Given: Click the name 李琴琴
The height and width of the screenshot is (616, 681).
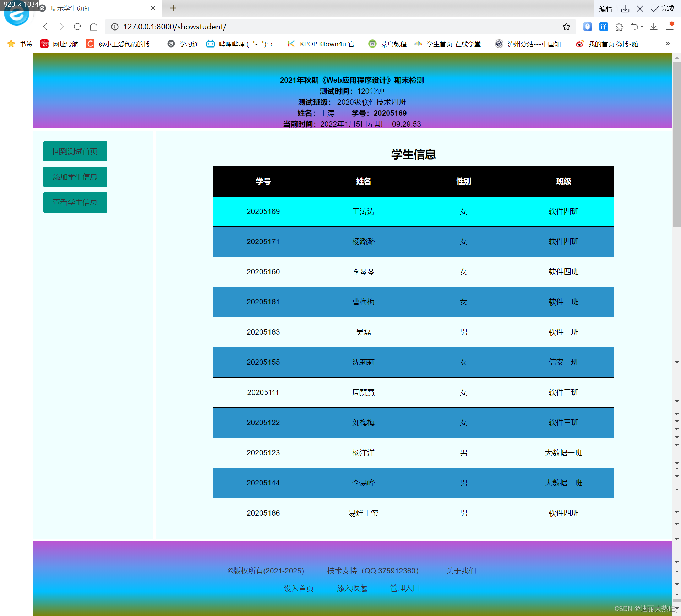Looking at the screenshot, I should (x=364, y=272).
